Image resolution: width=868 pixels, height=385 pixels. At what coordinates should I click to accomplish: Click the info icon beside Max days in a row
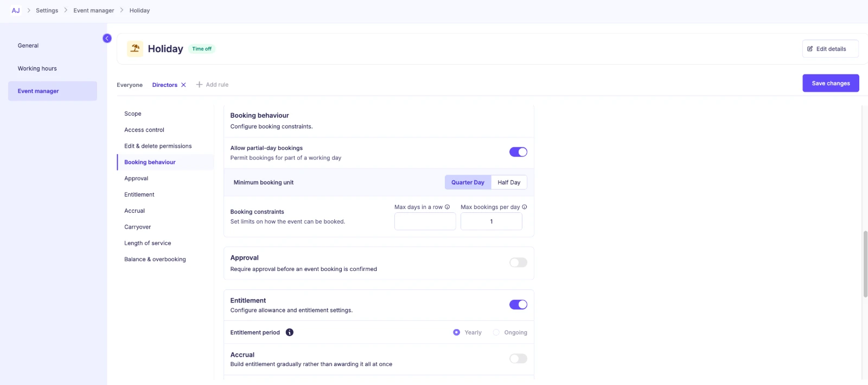point(447,207)
